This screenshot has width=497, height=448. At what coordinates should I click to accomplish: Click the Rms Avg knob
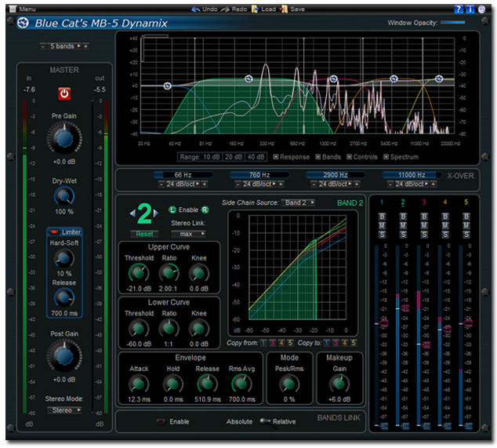click(242, 384)
